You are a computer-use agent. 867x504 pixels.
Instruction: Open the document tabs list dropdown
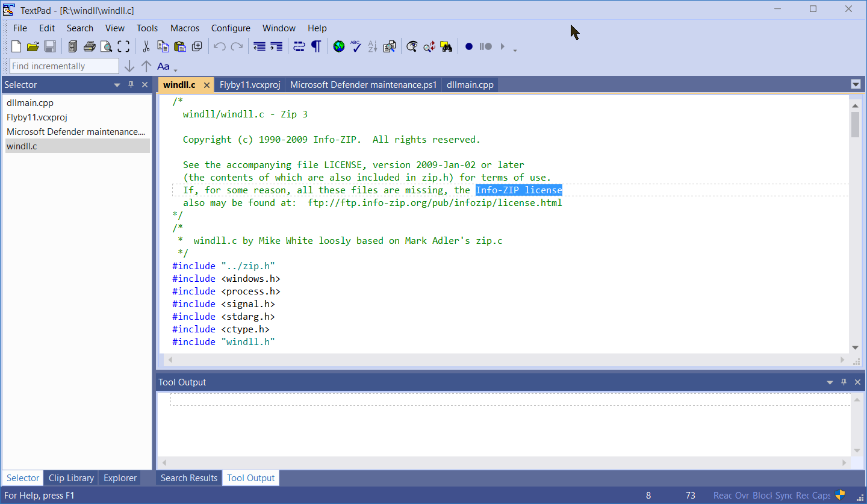click(856, 84)
